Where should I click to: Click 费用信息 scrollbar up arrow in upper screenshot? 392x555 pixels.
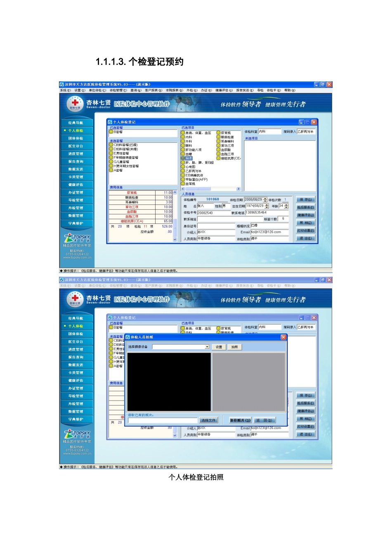175,192
